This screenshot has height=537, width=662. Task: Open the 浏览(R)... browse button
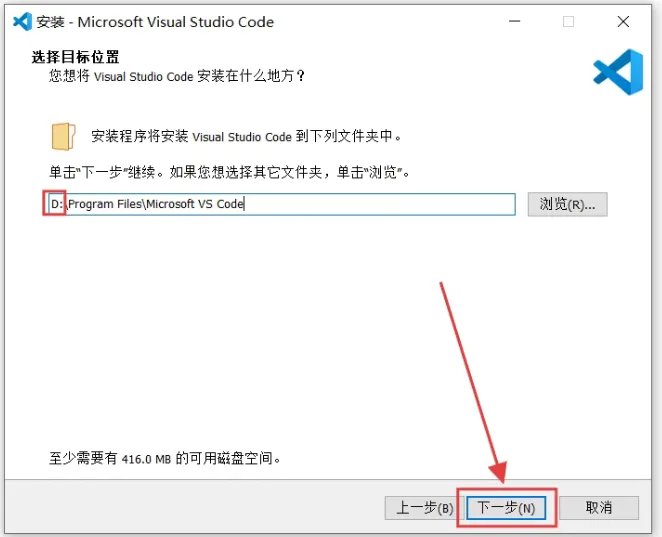[567, 205]
